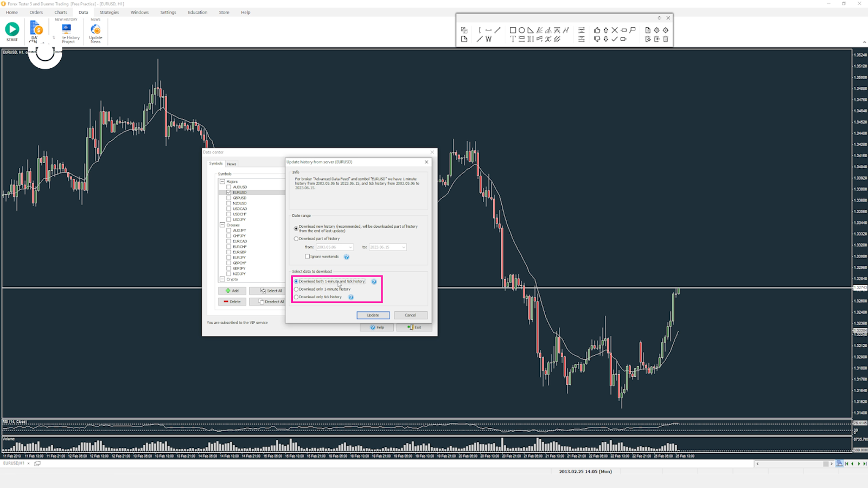Screen dimensions: 868x488
Task: Click the trash icon to delete drawings
Action: [666, 39]
